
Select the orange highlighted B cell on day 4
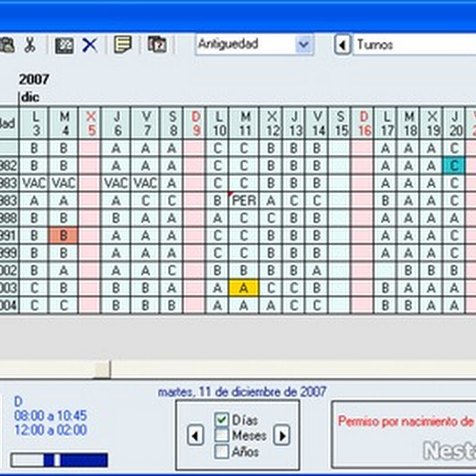[63, 235]
